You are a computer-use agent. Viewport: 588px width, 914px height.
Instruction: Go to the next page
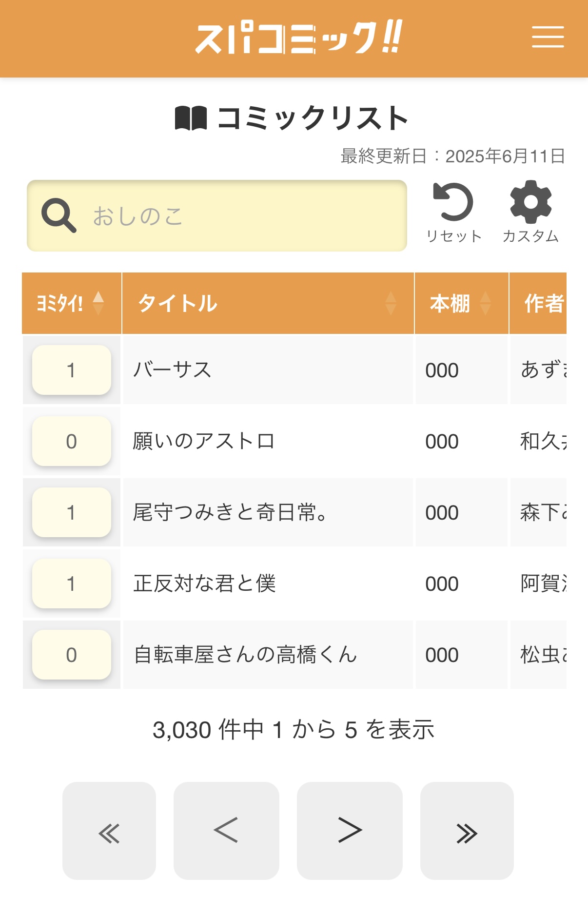coord(350,831)
